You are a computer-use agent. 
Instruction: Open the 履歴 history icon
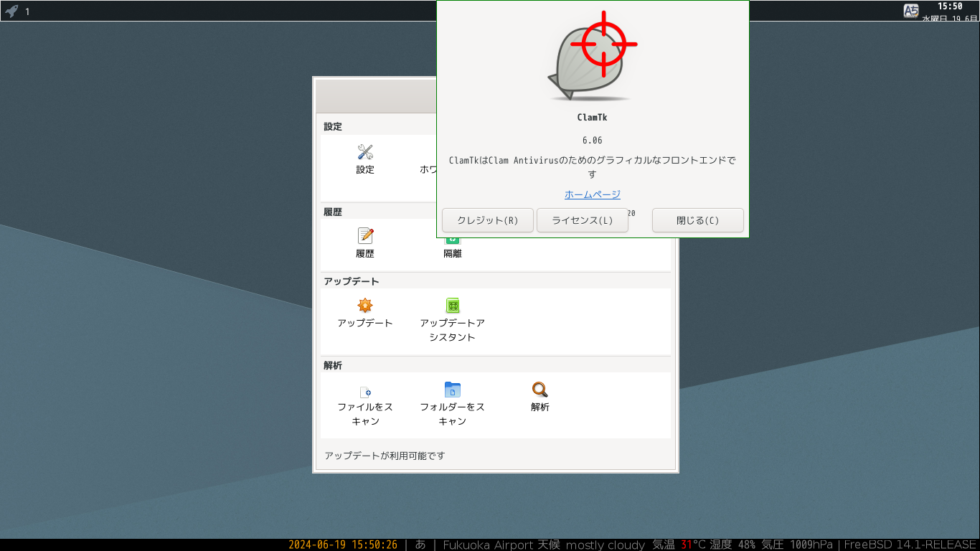(x=365, y=236)
